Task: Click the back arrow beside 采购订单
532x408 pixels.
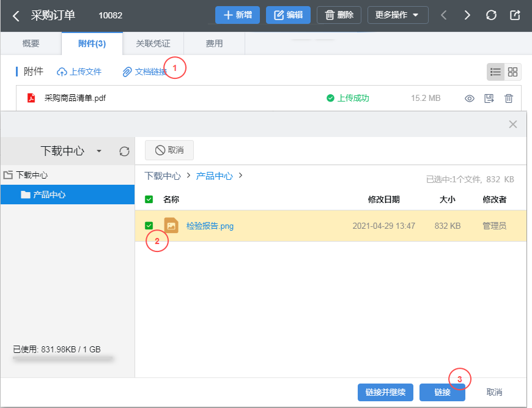Action: pos(16,15)
